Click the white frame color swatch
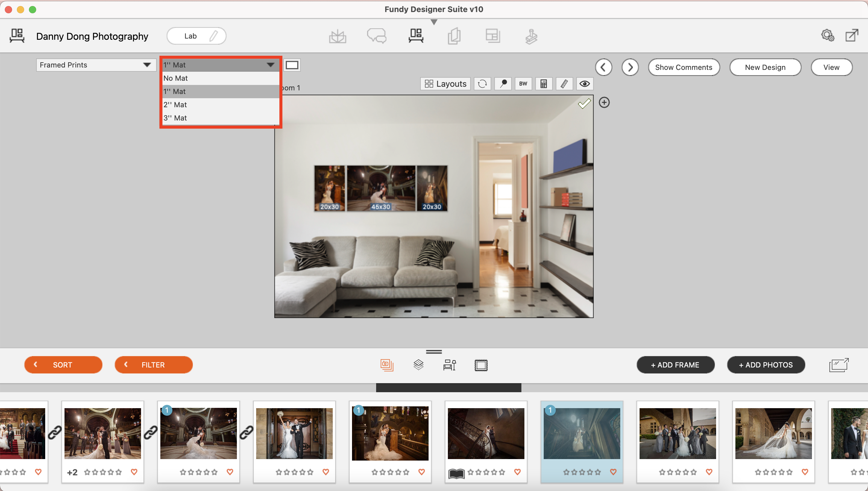This screenshot has width=868, height=491. point(292,65)
